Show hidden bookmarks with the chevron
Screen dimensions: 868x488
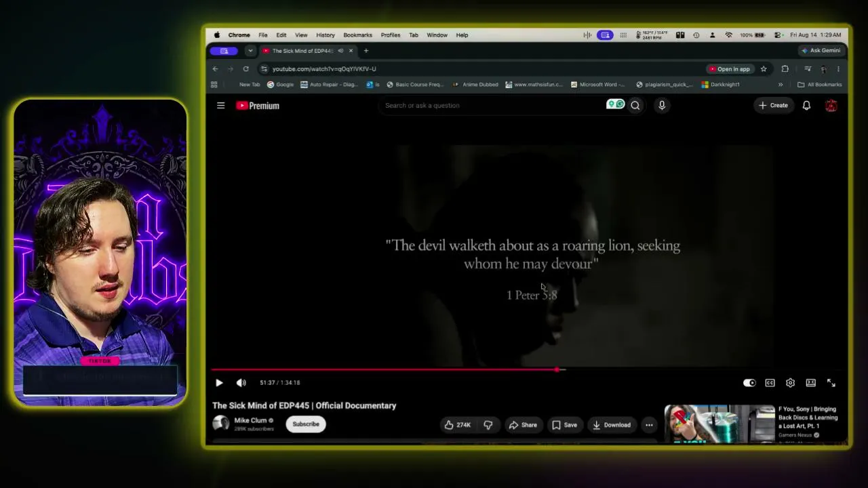pyautogui.click(x=781, y=85)
